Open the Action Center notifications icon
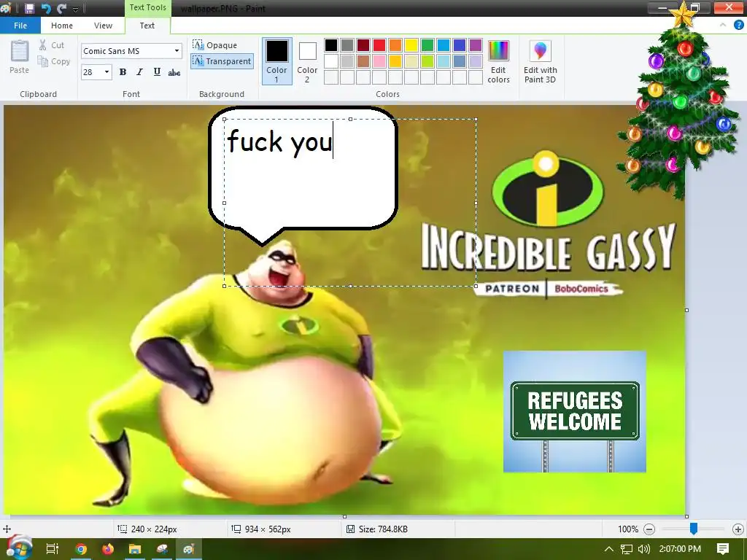The width and height of the screenshot is (747, 560). 723,549
